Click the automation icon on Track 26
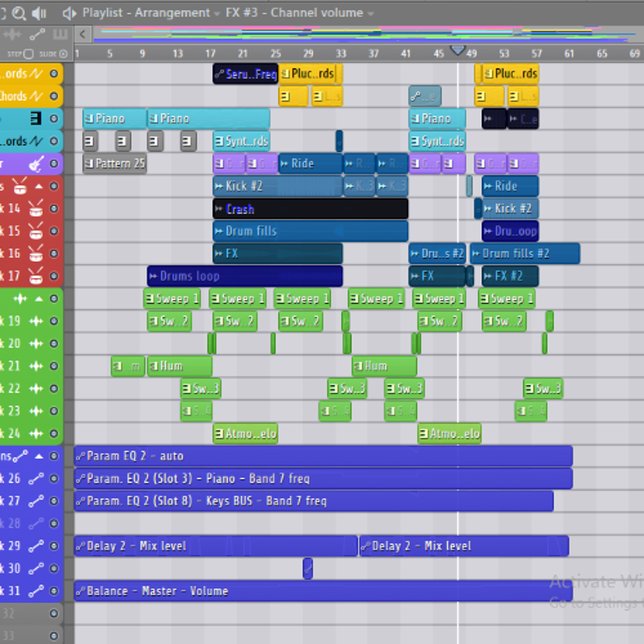Viewport: 644px width, 644px height. [36, 479]
